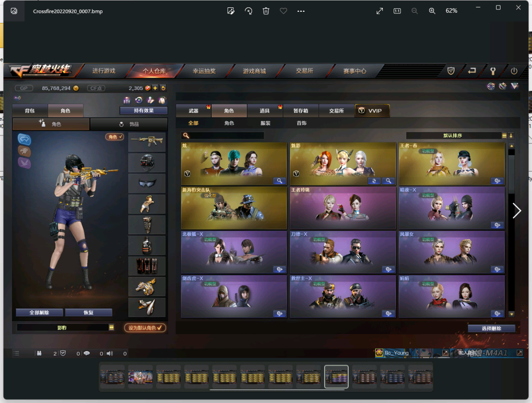This screenshot has height=403, width=532.
Task: Rotate the image with the rotate icon
Action: [x=248, y=11]
